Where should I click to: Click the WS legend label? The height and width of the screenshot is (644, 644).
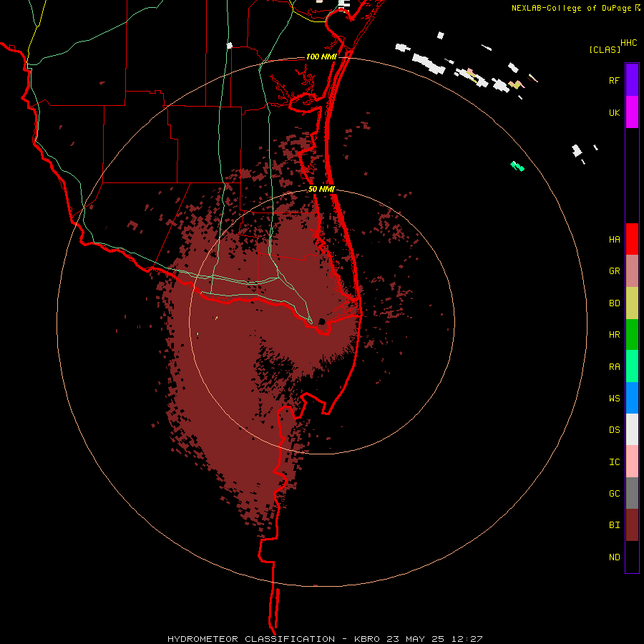tap(614, 398)
